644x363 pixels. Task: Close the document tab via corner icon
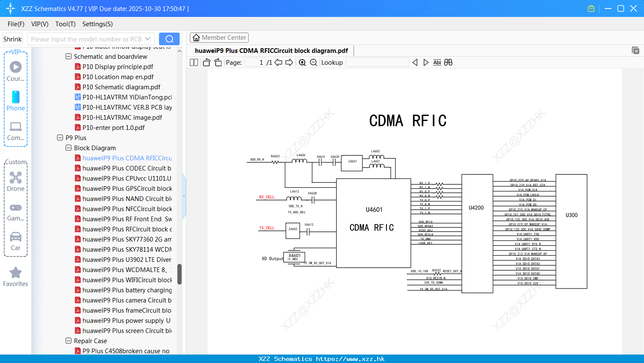pos(636,50)
